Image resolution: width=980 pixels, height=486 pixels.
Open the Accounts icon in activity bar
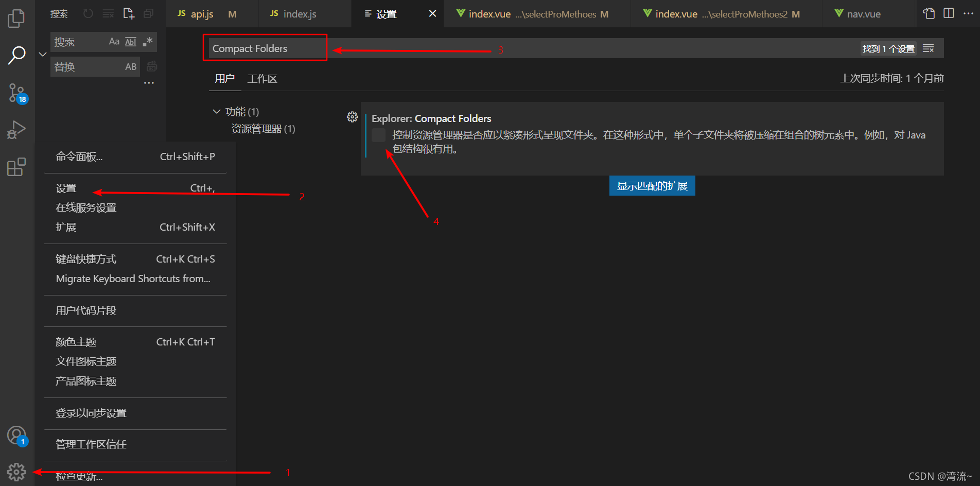click(x=17, y=436)
